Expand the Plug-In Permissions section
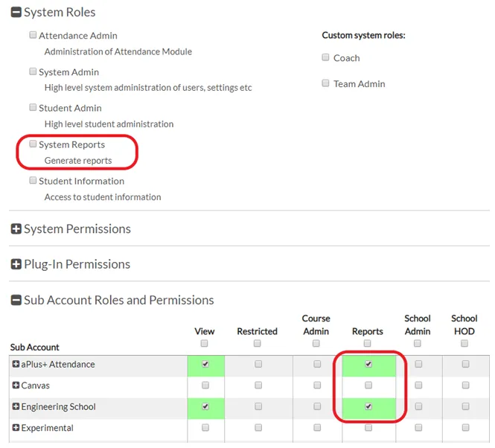495x448 pixels. pyautogui.click(x=16, y=264)
